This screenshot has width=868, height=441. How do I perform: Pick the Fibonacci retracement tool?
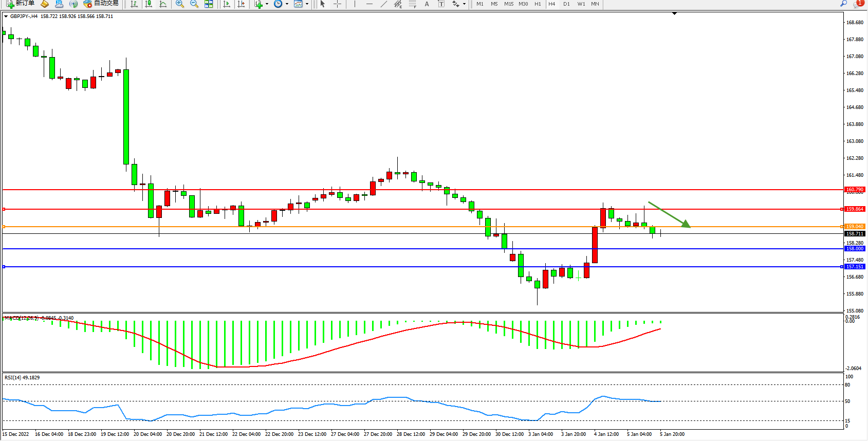click(412, 4)
